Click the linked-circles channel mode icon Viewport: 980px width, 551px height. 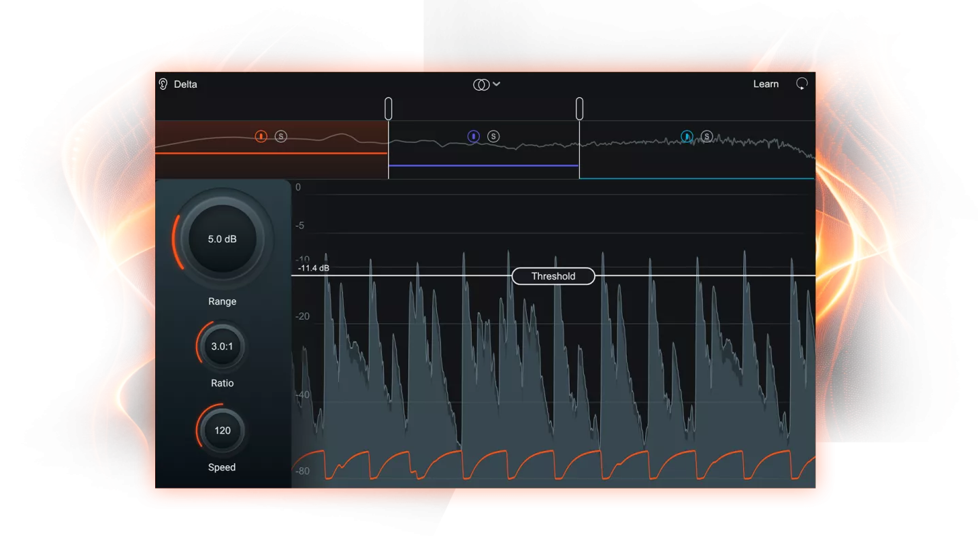480,84
